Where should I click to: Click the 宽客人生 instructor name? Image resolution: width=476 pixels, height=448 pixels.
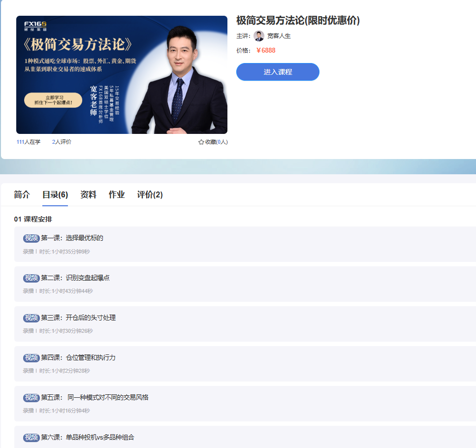[x=280, y=36]
